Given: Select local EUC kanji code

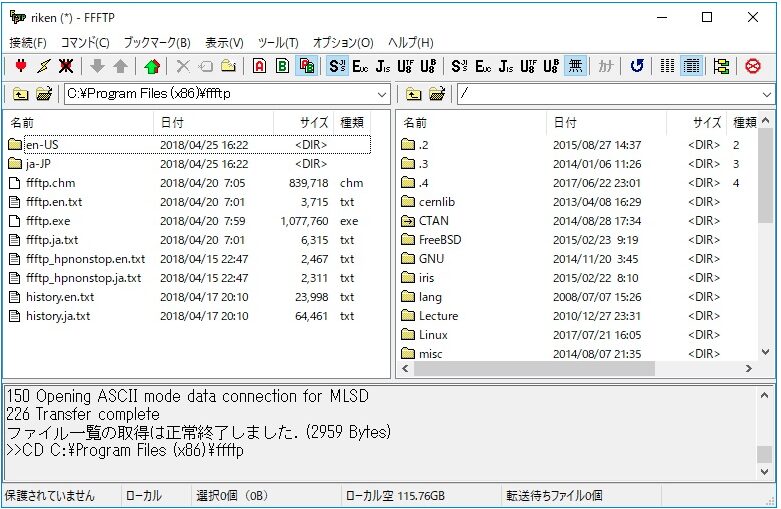Looking at the screenshot, I should click(x=360, y=66).
